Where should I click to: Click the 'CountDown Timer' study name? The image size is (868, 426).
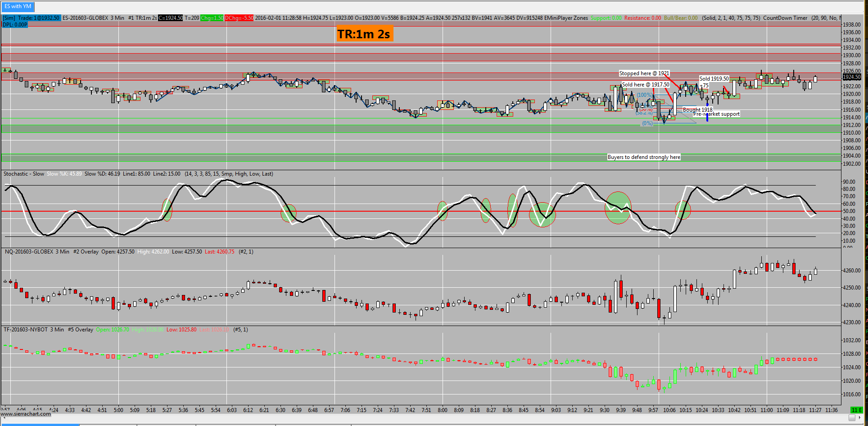pos(785,18)
